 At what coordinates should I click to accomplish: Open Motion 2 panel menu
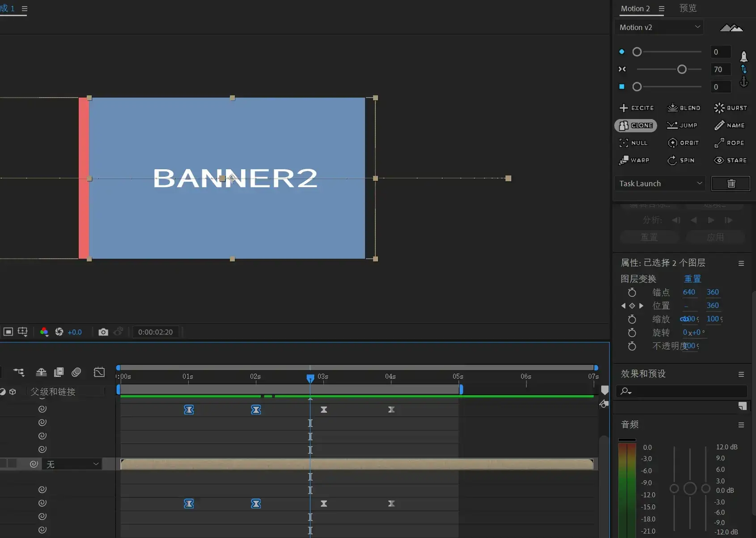coord(662,9)
